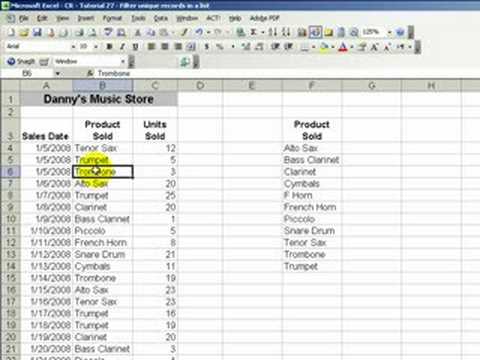Click the Paste clipboard icon
The height and width of the screenshot is (360, 480).
[x=163, y=32]
